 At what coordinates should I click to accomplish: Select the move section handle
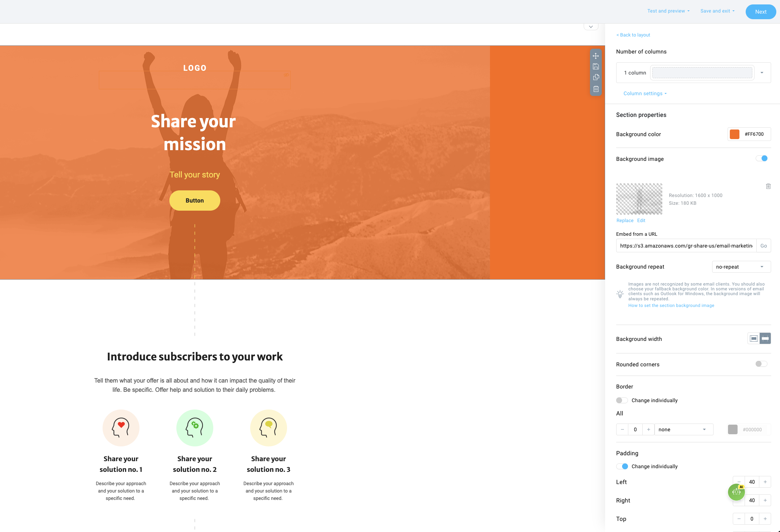(596, 56)
